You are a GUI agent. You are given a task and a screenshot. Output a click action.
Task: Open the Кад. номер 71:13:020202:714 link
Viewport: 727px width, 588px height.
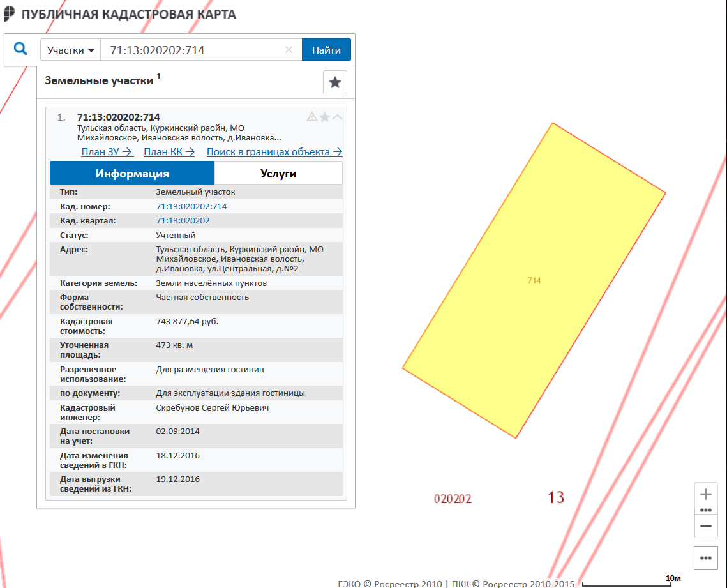point(191,206)
